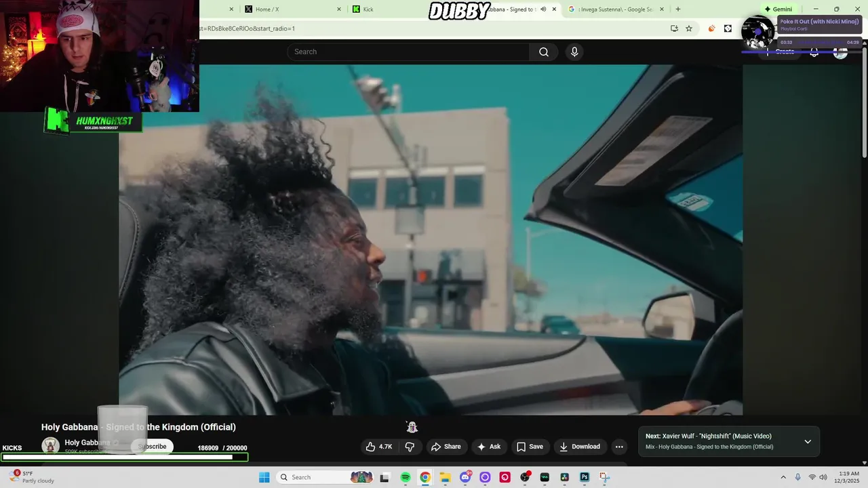Open Task View on the taskbar
Image resolution: width=868 pixels, height=488 pixels.
pos(384,477)
